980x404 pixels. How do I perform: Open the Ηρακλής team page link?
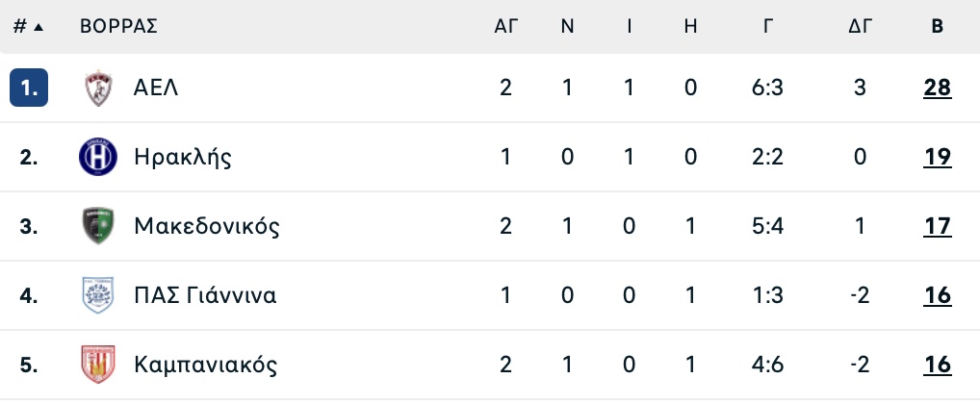(x=183, y=157)
